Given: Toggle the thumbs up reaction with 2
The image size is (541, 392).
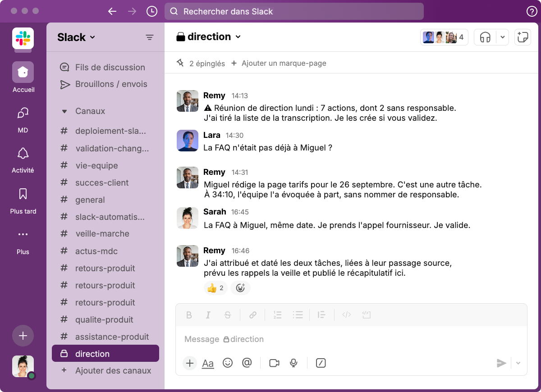Looking at the screenshot, I should tap(215, 288).
